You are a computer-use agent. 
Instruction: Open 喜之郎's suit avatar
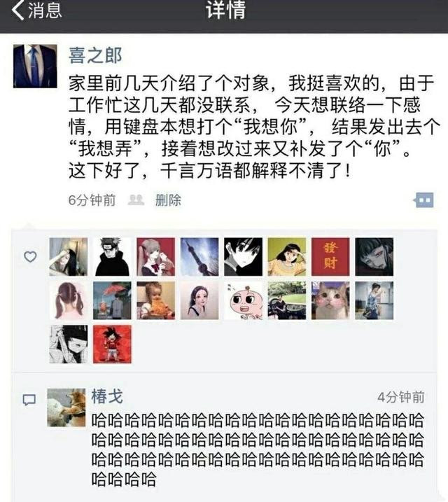35,66
